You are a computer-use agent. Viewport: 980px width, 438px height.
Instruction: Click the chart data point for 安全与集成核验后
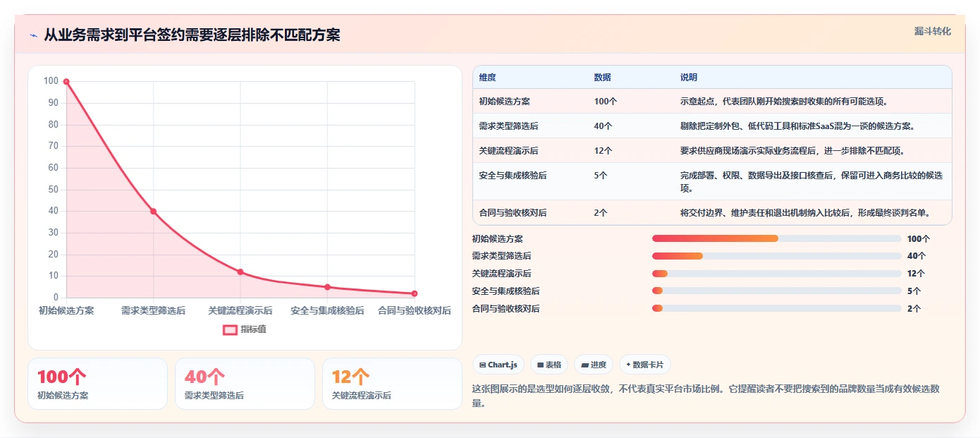pyautogui.click(x=327, y=287)
